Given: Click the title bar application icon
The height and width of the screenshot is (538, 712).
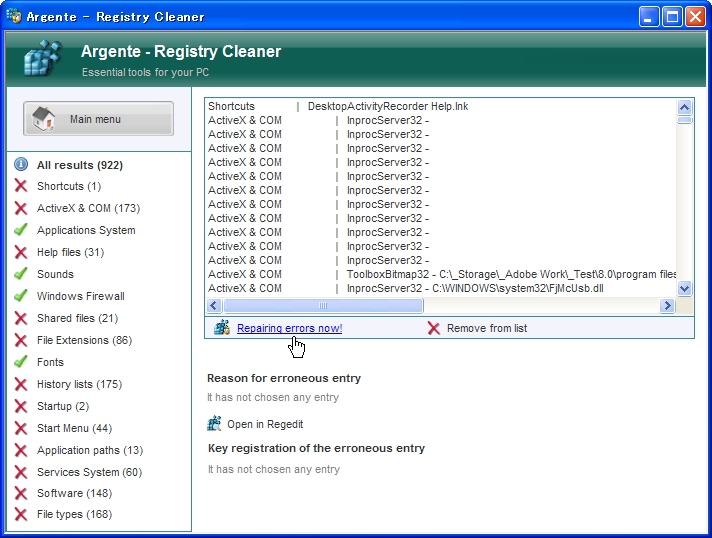Looking at the screenshot, I should pyautogui.click(x=14, y=16).
